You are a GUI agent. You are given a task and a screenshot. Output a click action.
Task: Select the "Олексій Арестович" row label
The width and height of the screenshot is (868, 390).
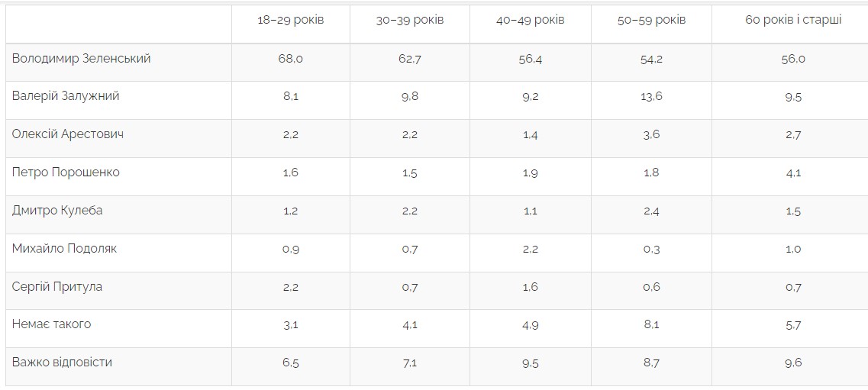[x=68, y=134]
